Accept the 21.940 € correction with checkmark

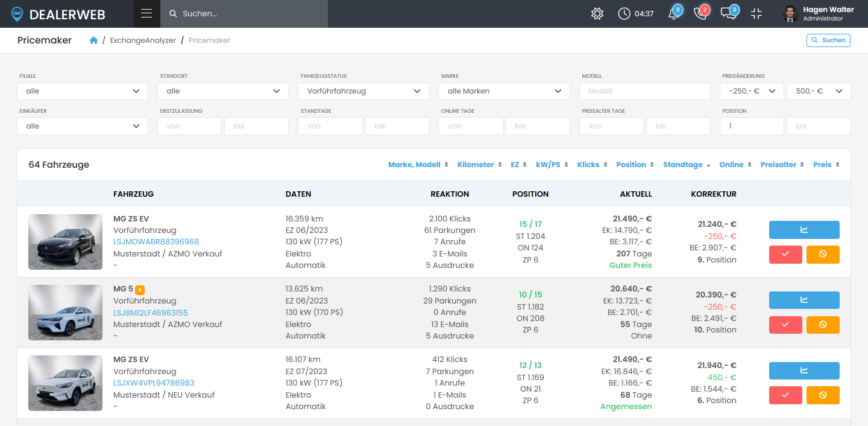click(785, 395)
